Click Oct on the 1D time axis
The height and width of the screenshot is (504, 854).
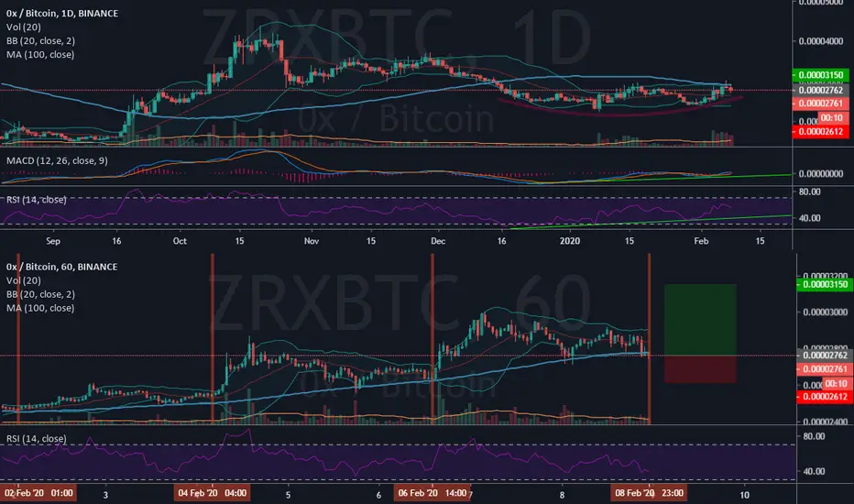click(180, 241)
